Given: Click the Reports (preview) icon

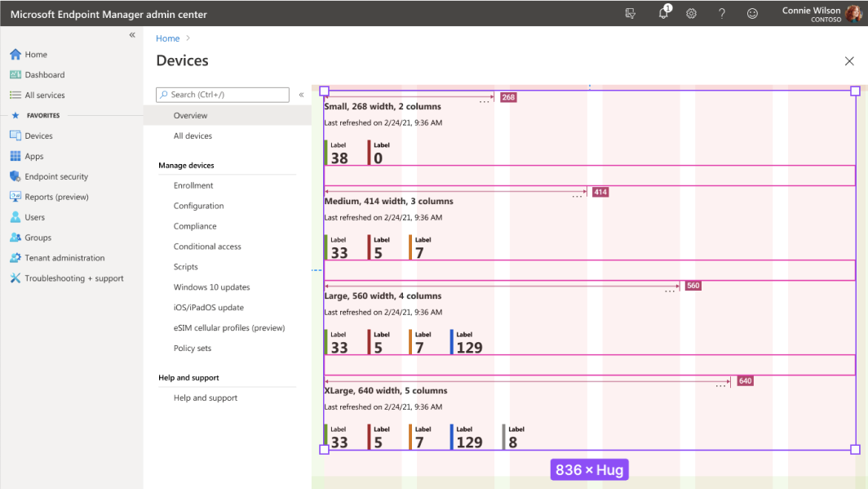Looking at the screenshot, I should tap(15, 197).
